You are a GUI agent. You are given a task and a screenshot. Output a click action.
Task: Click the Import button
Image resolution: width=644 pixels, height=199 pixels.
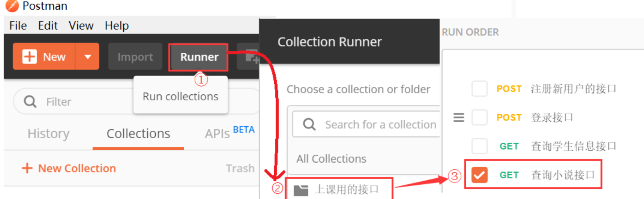pyautogui.click(x=135, y=57)
